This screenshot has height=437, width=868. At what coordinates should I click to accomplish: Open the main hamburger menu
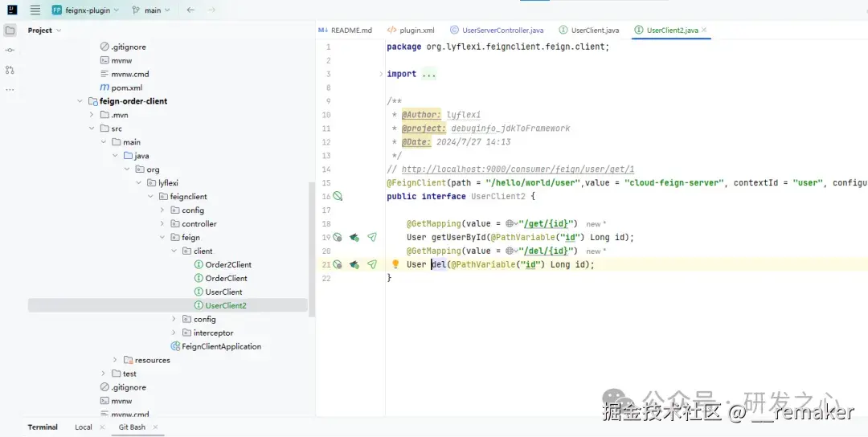point(35,10)
